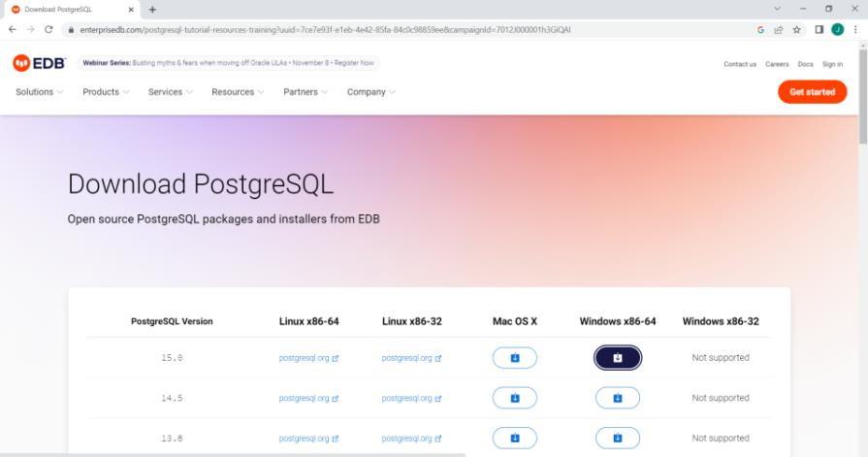This screenshot has width=868, height=457.
Task: Open the Sign in link
Action: tap(832, 64)
